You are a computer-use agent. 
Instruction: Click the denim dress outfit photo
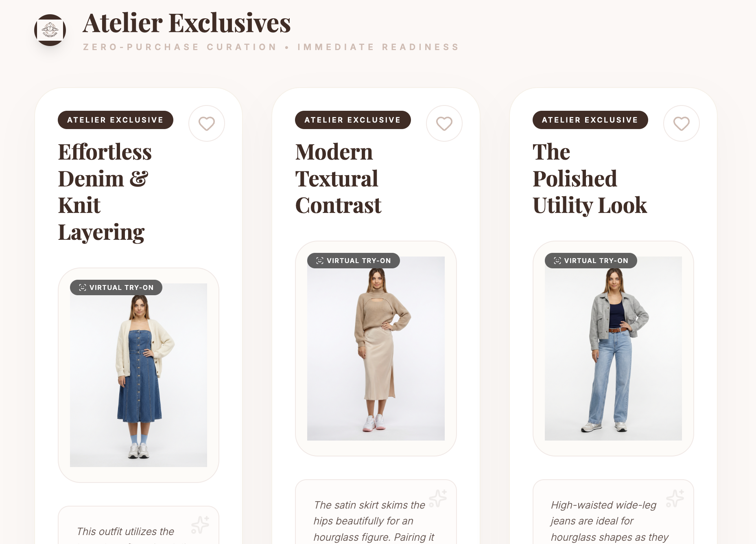click(138, 375)
